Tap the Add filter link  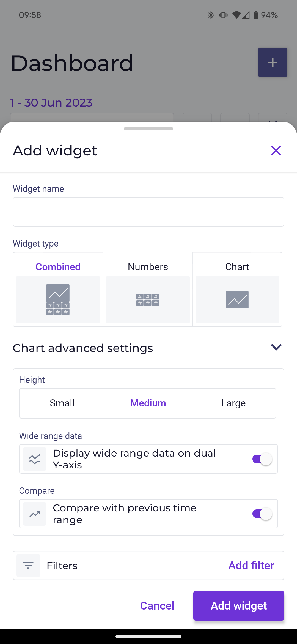click(x=251, y=566)
